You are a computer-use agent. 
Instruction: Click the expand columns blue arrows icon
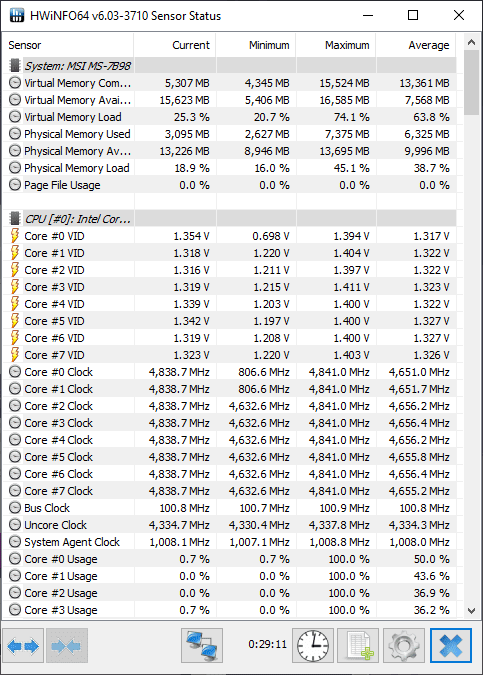coord(23,646)
